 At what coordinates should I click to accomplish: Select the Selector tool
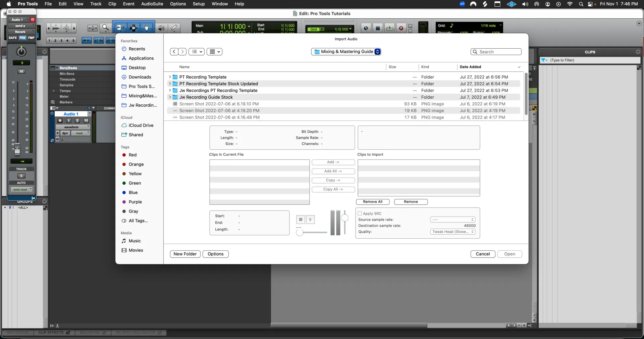pos(133,28)
